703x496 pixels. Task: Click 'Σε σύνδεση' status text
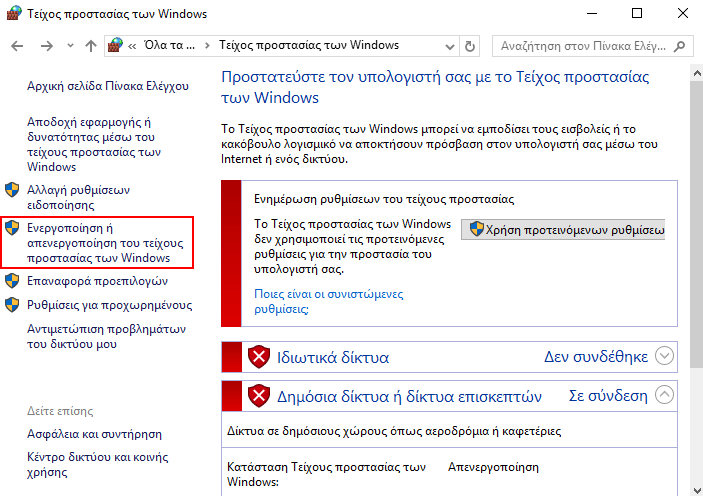tap(608, 396)
